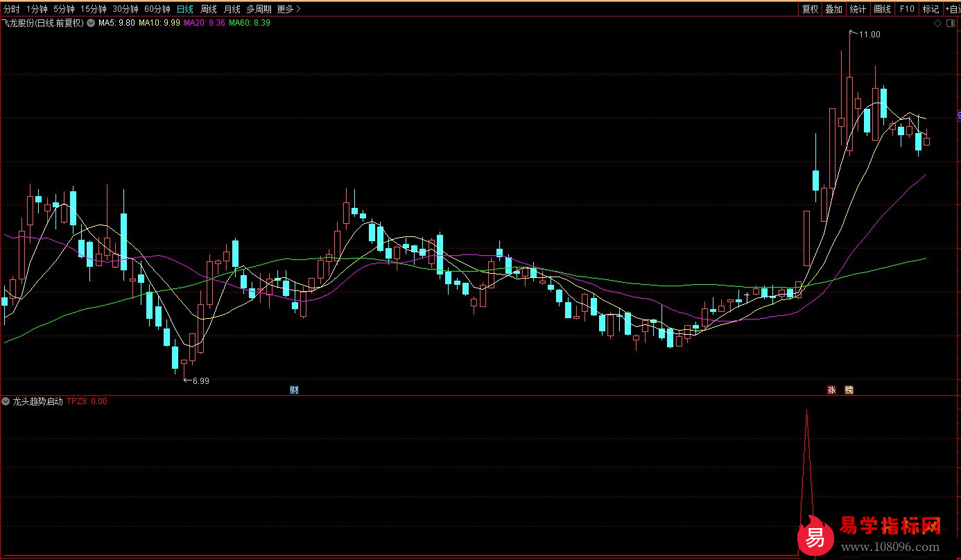
Task: Click the 榜 ranking list marker
Action: (x=849, y=390)
